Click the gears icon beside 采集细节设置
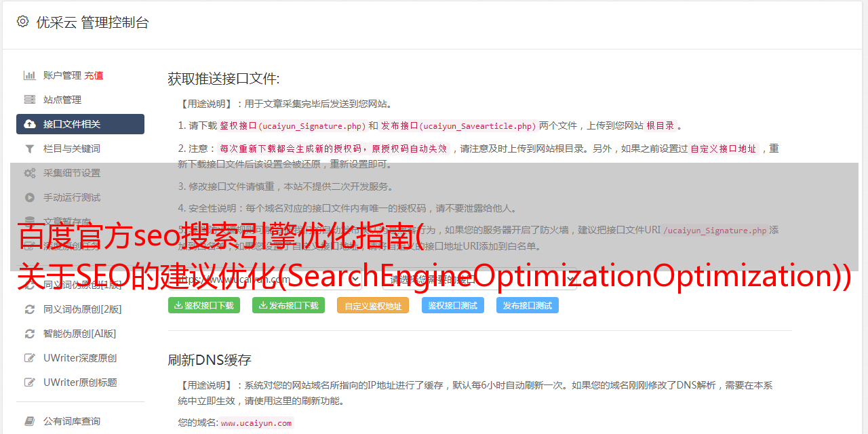 (30, 173)
